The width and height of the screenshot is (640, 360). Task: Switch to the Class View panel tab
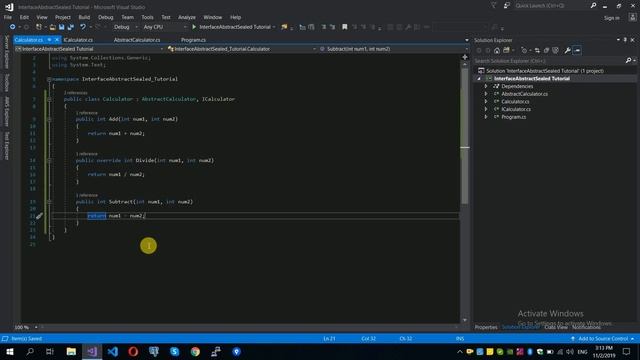[556, 327]
